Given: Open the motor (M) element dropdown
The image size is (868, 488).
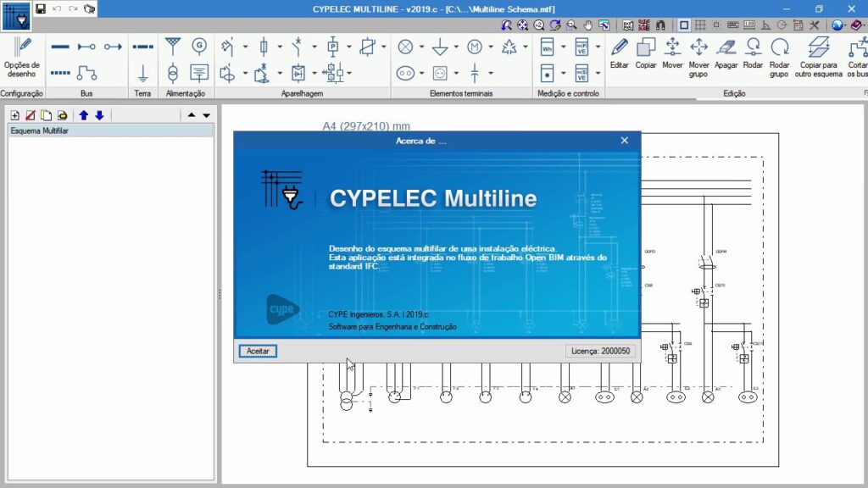Looking at the screenshot, I should click(490, 47).
